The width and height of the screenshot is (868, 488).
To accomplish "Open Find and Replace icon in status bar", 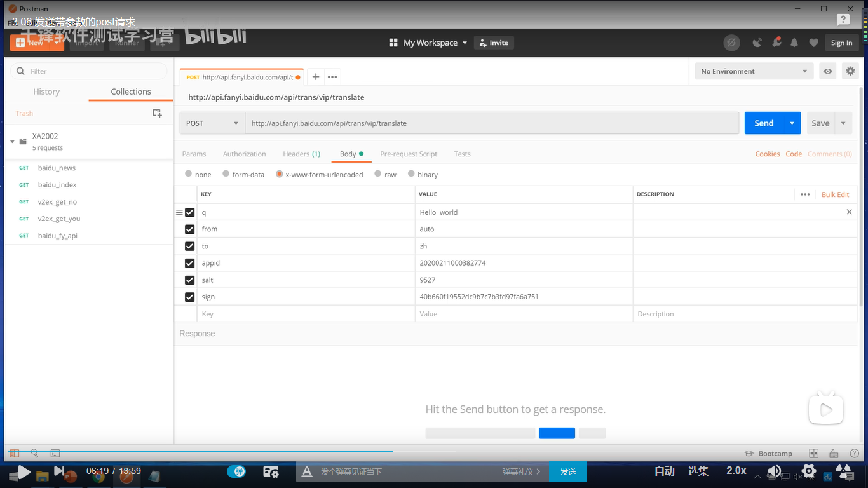I will 35,454.
